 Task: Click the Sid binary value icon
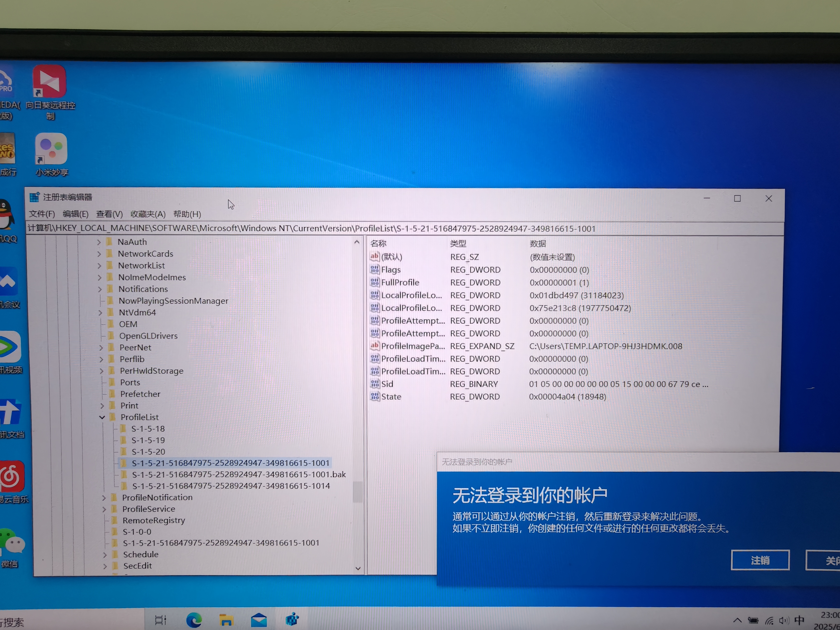[x=375, y=384]
